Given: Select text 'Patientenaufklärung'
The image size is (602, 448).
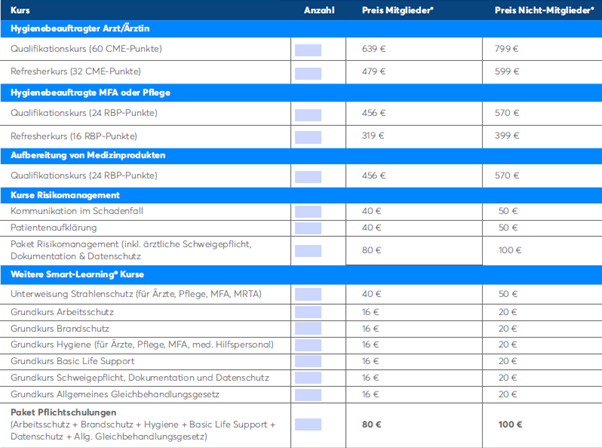Looking at the screenshot, I should pyautogui.click(x=53, y=228).
